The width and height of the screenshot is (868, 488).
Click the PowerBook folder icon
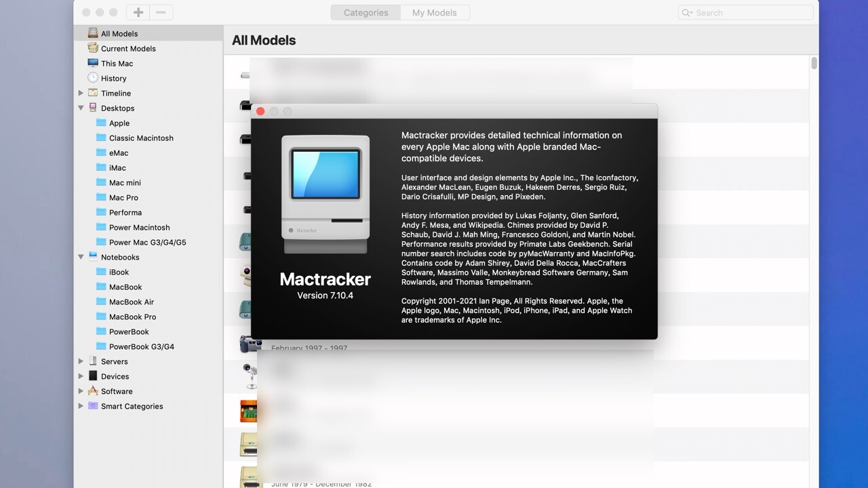click(x=101, y=331)
